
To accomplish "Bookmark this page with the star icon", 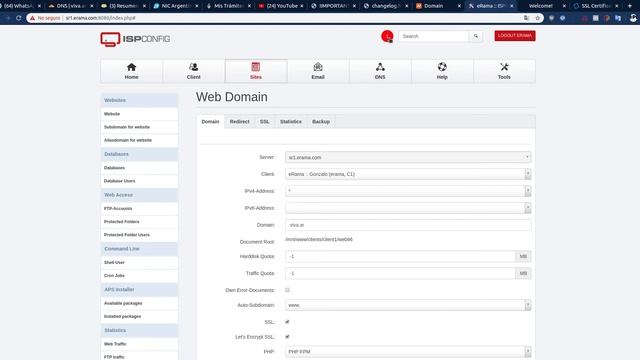I will 538,18.
